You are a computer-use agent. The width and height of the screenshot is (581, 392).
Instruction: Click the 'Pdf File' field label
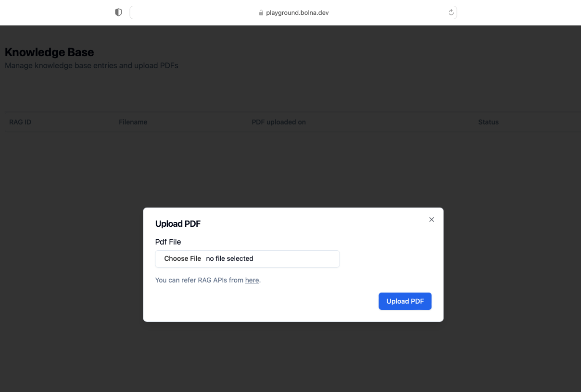168,242
